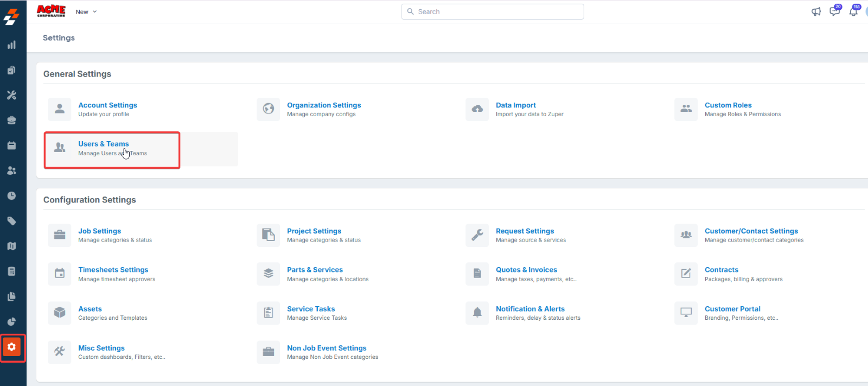Expand the New dropdown menu
868x386 pixels.
(x=86, y=12)
